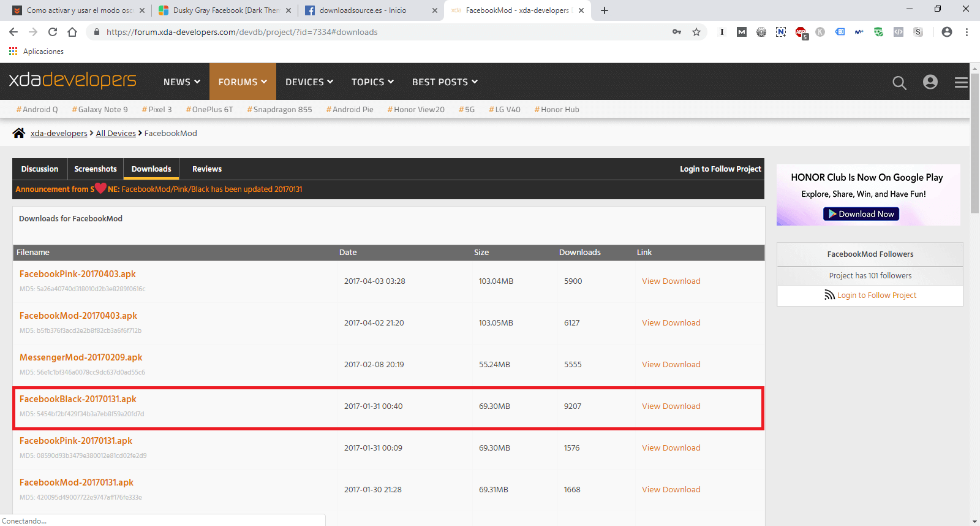The height and width of the screenshot is (526, 980).
Task: Go back with the browser back arrow
Action: 13,32
